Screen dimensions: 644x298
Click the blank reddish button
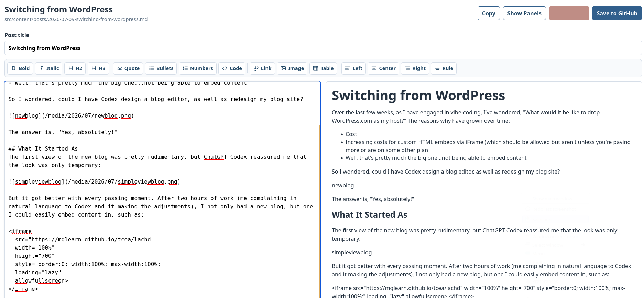pyautogui.click(x=569, y=13)
